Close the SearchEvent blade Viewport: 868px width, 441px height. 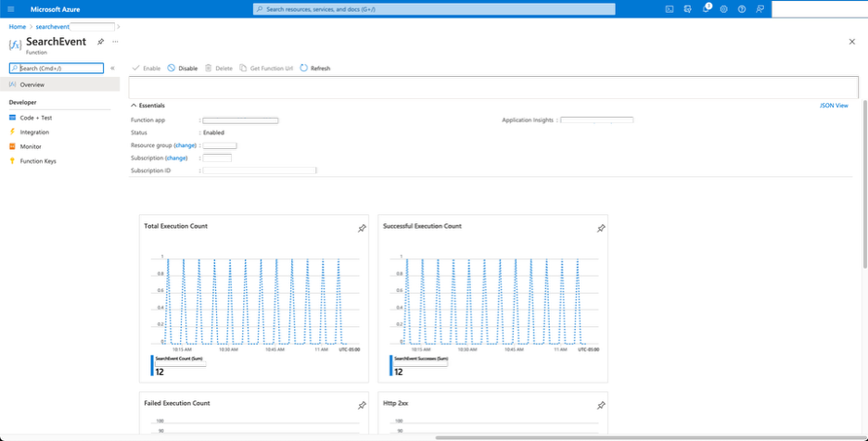pos(852,42)
